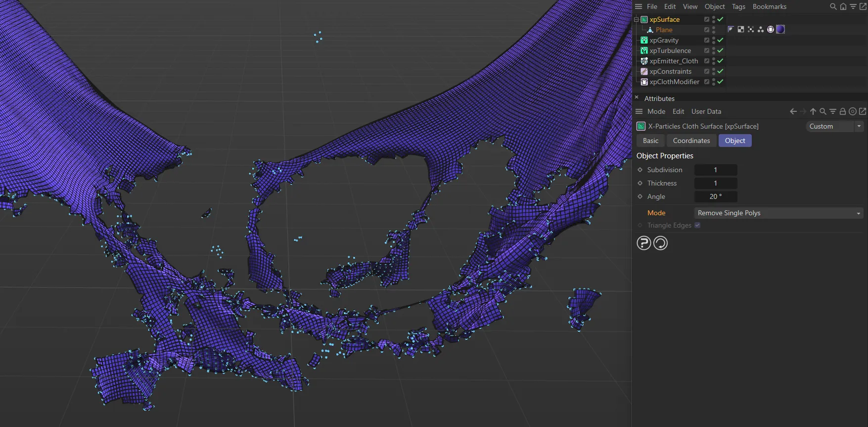Toggle the Triangle Edges checkbox

[697, 225]
